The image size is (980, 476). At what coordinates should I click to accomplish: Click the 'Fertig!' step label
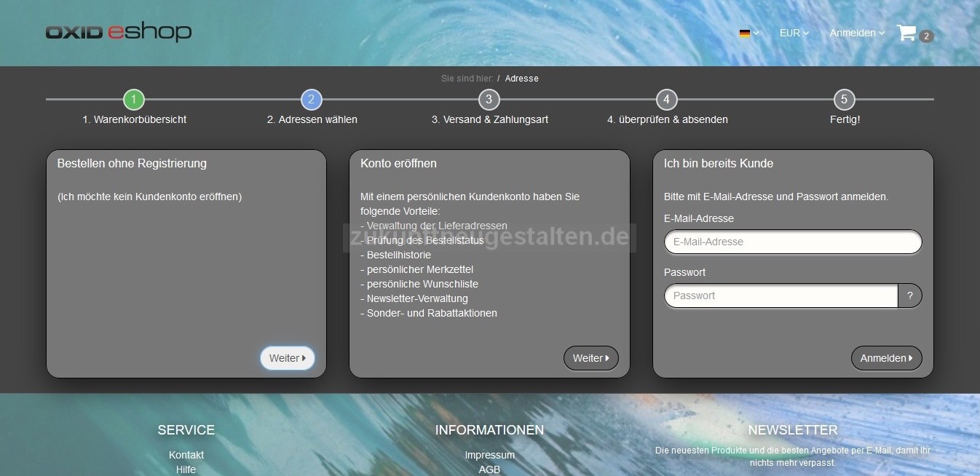[845, 119]
